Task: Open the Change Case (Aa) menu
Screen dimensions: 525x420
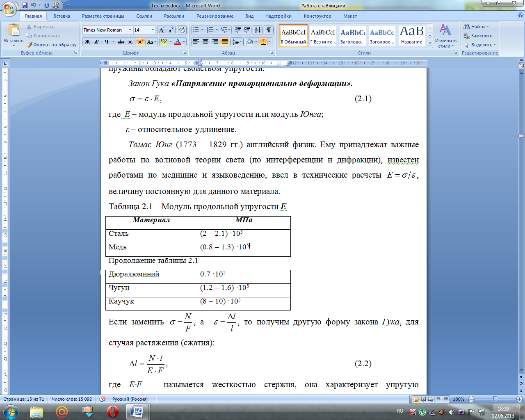Action: tap(151, 42)
